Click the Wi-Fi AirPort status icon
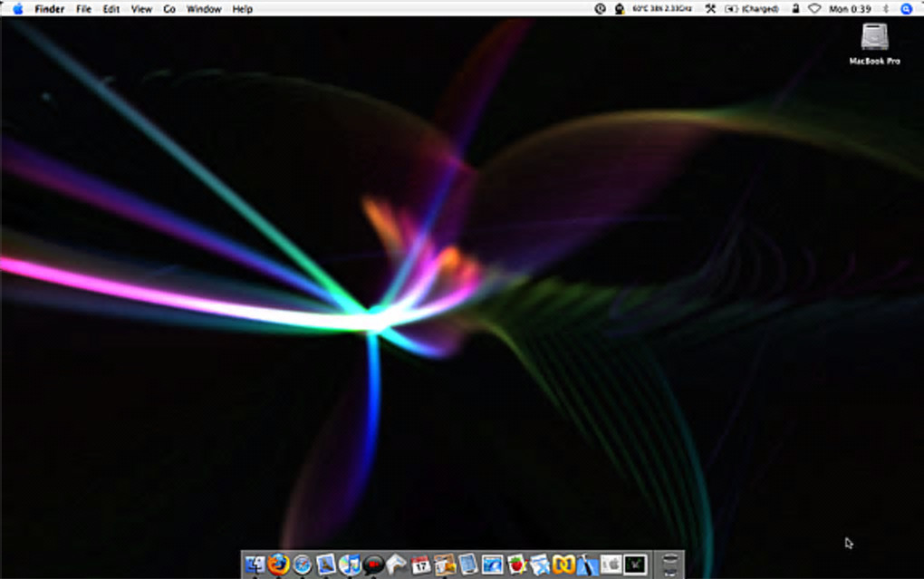This screenshot has width=924, height=579. coord(813,9)
